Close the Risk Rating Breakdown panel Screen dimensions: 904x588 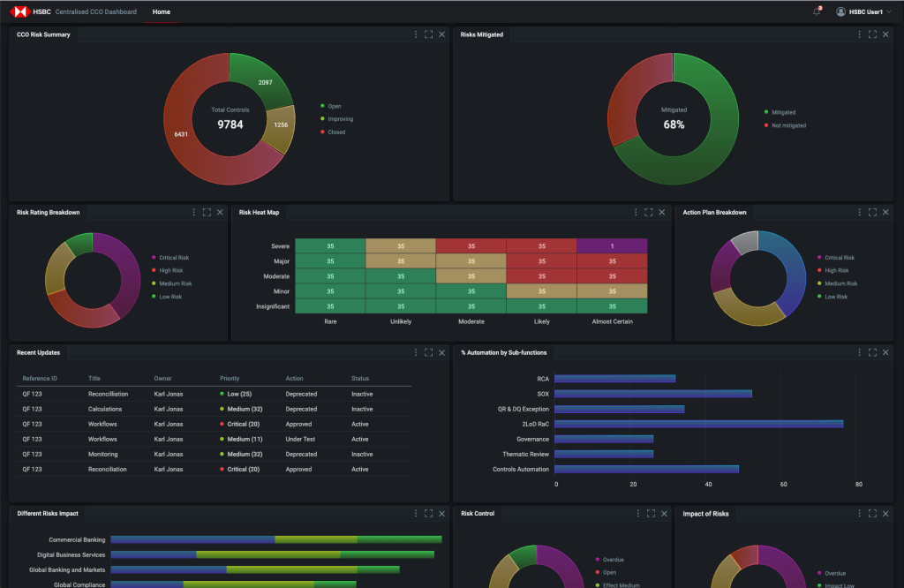(220, 212)
